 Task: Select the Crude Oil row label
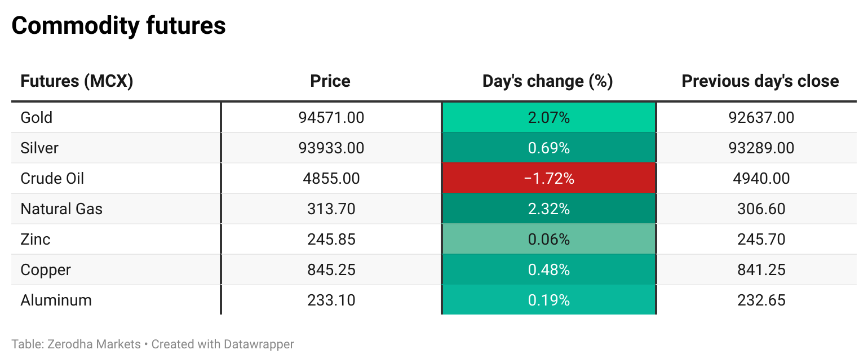[52, 179]
